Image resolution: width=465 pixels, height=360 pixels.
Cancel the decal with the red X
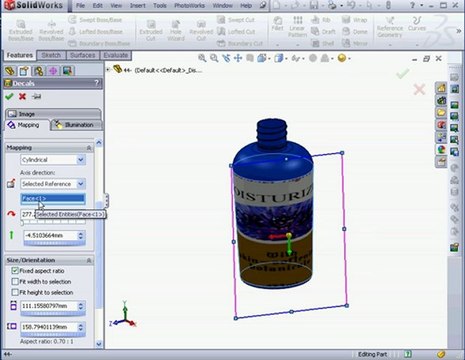[22, 97]
